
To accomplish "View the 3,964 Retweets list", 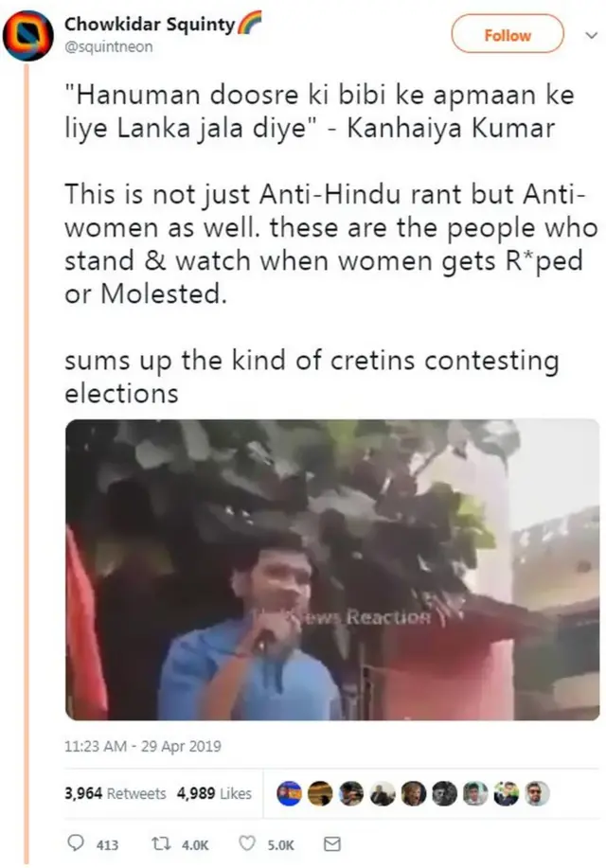I will (x=115, y=793).
